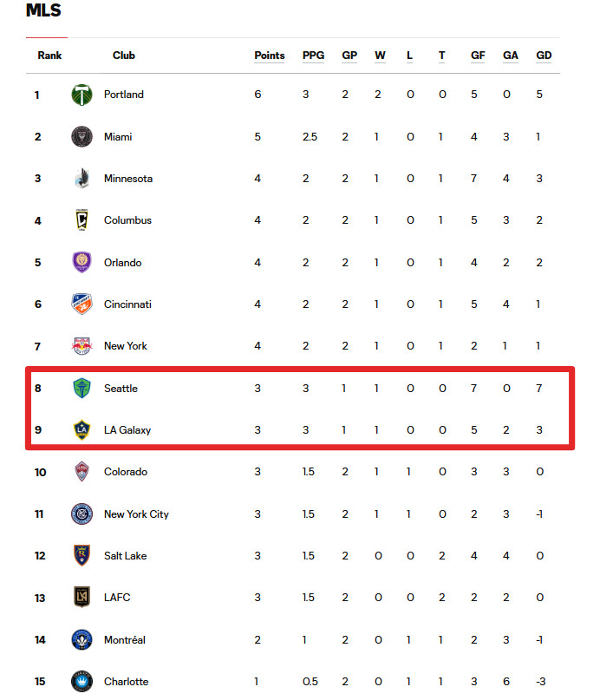Sort table by Points column header
Viewport: 600px width, 700px height.
tap(270, 56)
